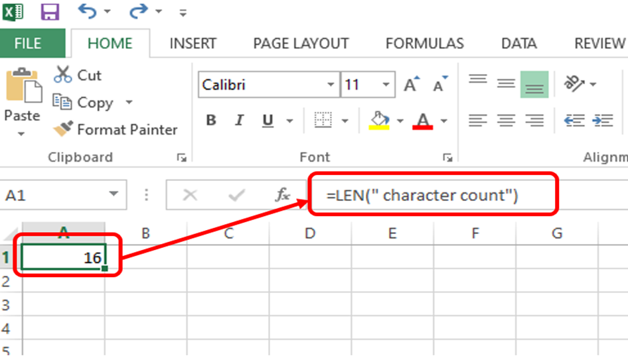628x364 pixels.
Task: Save the workbook with the floppy icon
Action: 50,12
